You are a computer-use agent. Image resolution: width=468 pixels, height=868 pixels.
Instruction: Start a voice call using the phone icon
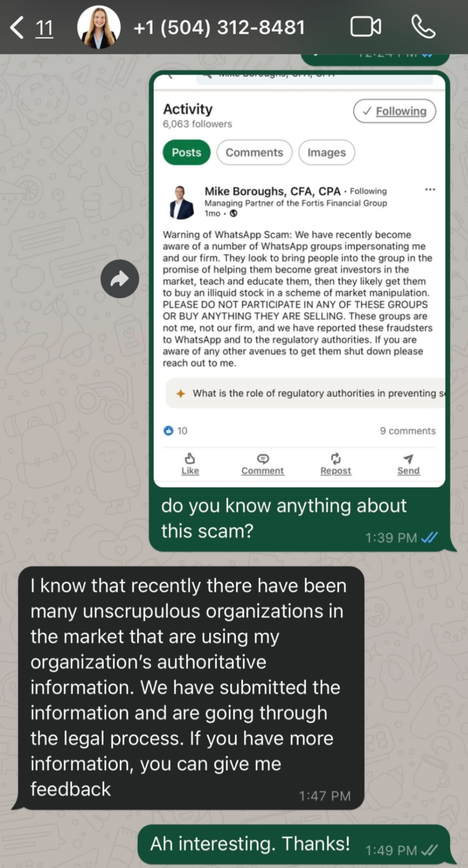pyautogui.click(x=423, y=27)
